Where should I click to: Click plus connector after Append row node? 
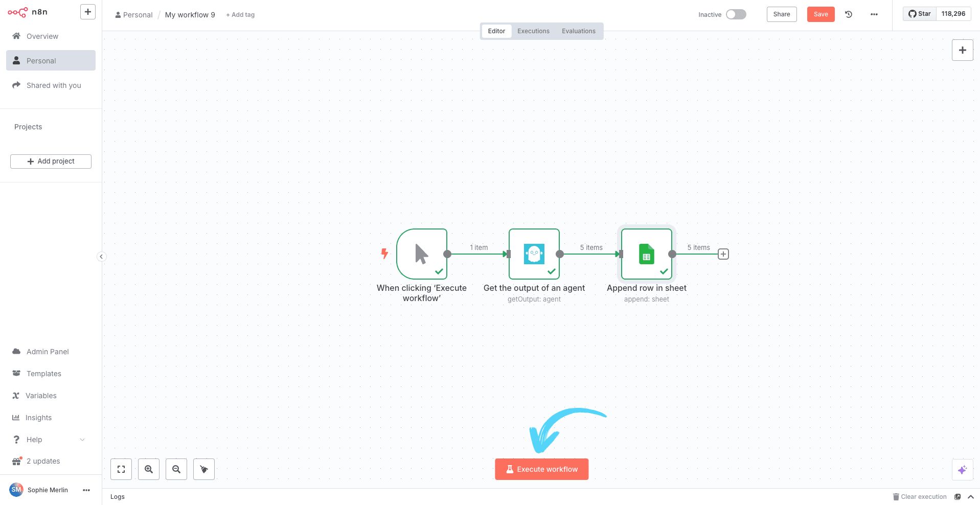[x=723, y=254]
